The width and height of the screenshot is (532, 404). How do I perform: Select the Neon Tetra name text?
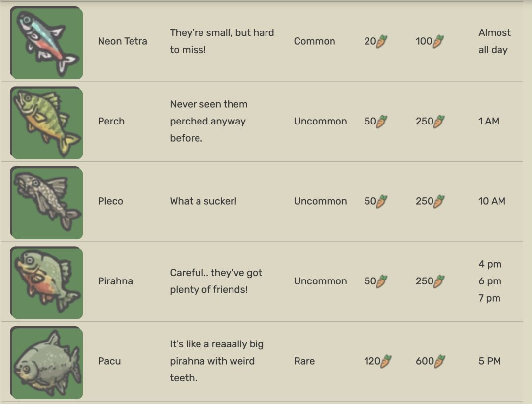[122, 41]
